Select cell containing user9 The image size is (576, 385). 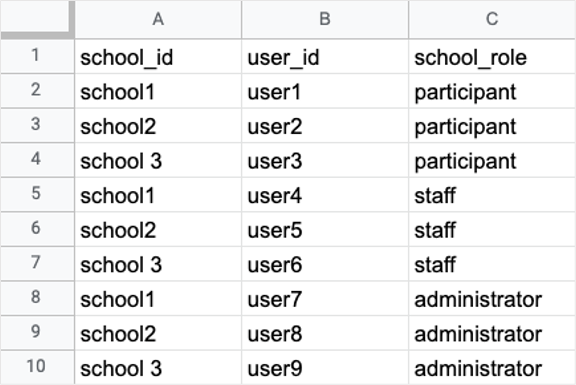coord(325,367)
